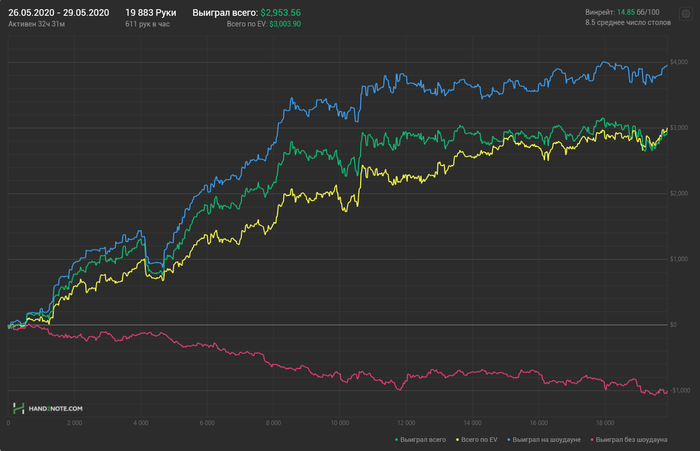Click the pink 'Выиграл без шоудауна' legend dot

pyautogui.click(x=594, y=439)
